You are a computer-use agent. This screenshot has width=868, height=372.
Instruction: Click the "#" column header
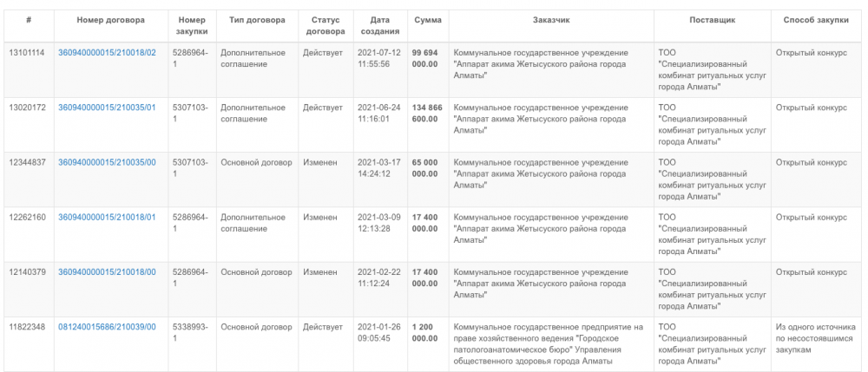pos(29,19)
